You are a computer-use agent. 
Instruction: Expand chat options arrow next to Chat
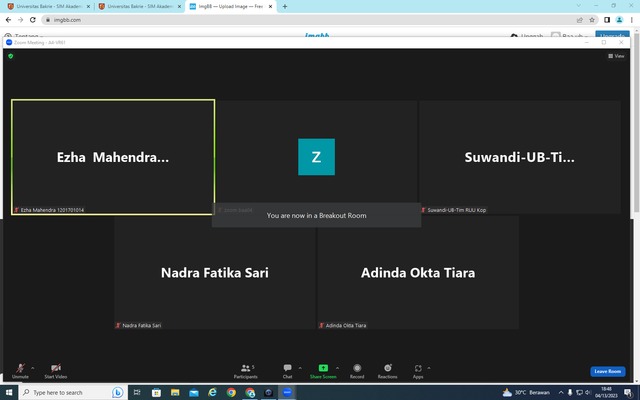click(300, 368)
